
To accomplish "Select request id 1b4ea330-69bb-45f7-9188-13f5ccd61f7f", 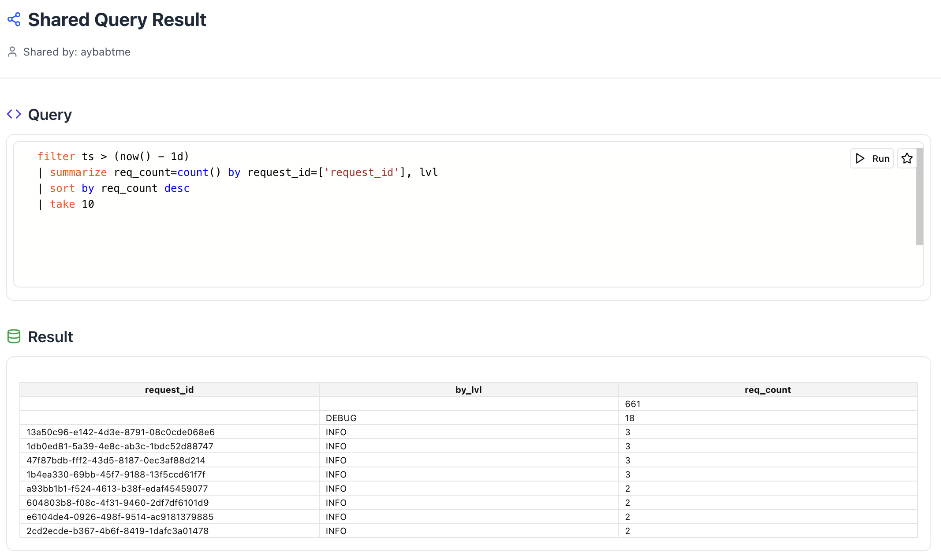I will (x=169, y=474).
